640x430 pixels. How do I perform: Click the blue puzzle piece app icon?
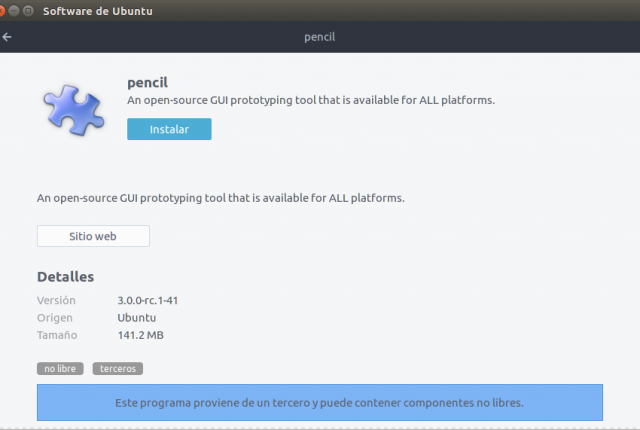click(74, 110)
